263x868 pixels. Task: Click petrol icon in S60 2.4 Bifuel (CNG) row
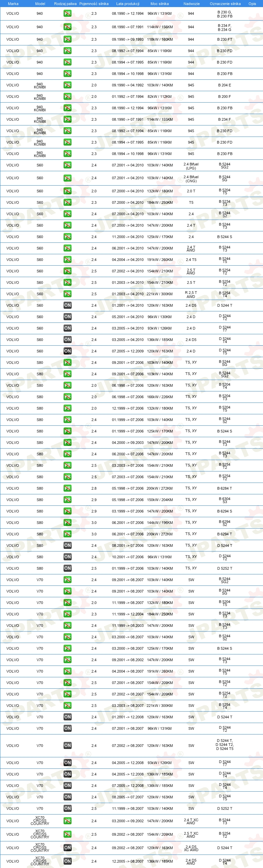point(68,178)
